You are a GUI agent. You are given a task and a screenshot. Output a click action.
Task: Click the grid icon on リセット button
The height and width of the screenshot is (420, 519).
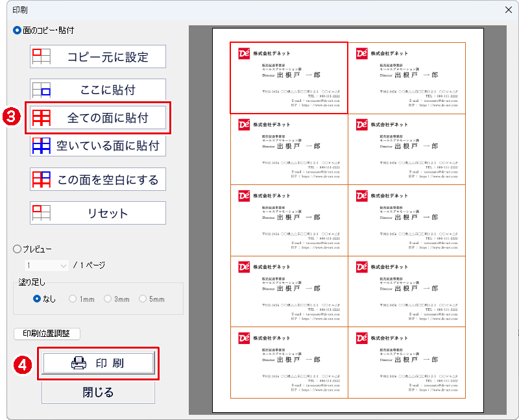click(42, 213)
